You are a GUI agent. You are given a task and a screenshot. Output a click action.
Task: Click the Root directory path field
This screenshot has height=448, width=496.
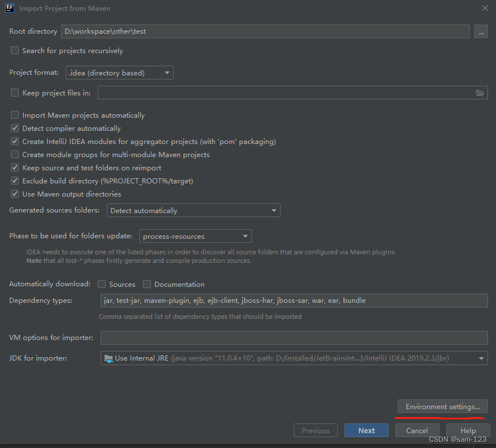(x=265, y=31)
